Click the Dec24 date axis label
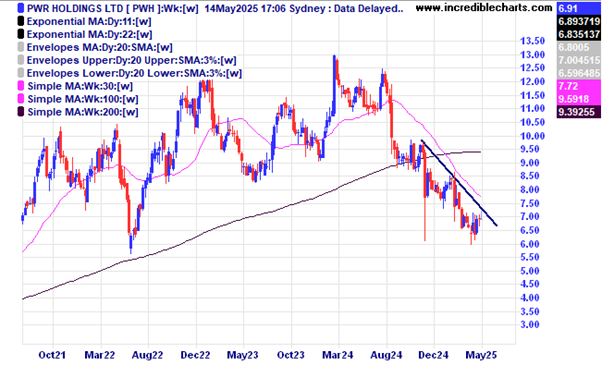Image resolution: width=602 pixels, height=365 pixels. pyautogui.click(x=433, y=355)
